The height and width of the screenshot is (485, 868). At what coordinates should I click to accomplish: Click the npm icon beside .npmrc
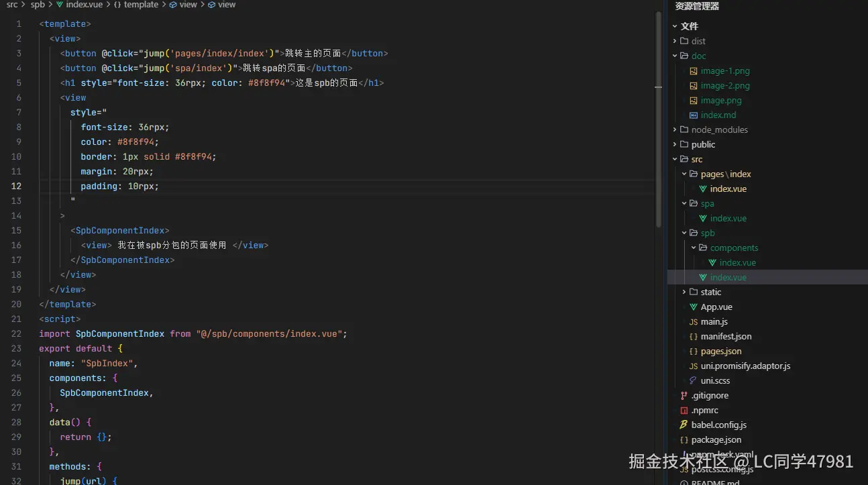(684, 410)
